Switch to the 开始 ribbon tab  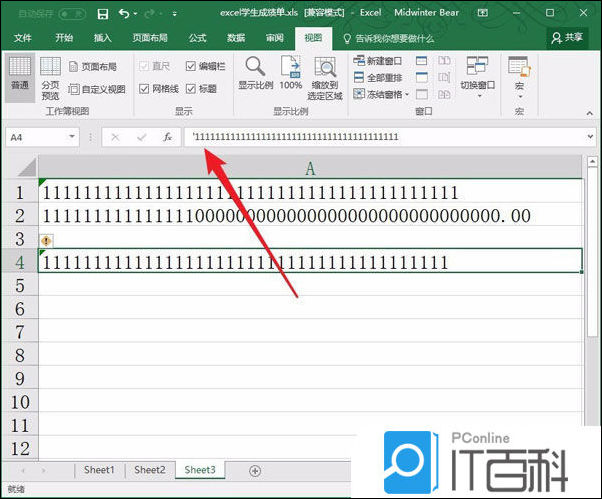[x=64, y=38]
